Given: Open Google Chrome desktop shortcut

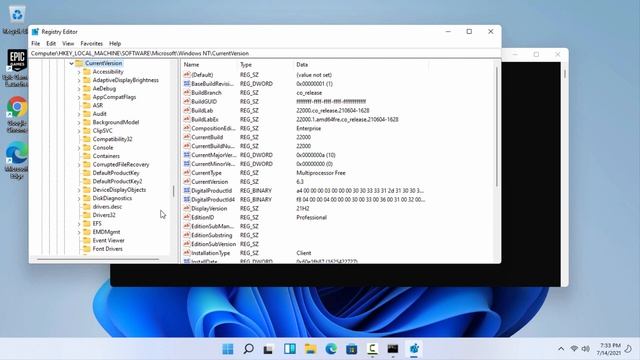Looking at the screenshot, I should click(17, 115).
